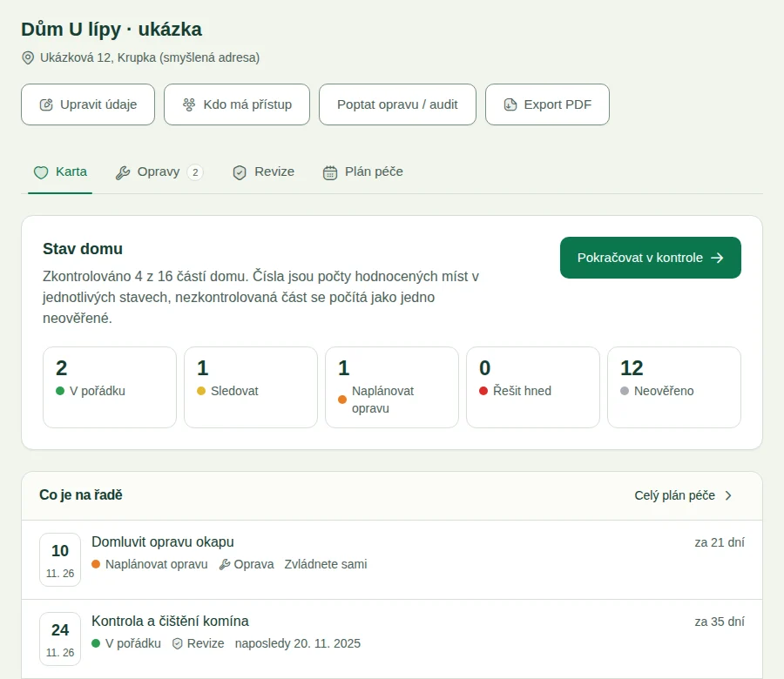Switch to the Opravy tab

[x=159, y=172]
